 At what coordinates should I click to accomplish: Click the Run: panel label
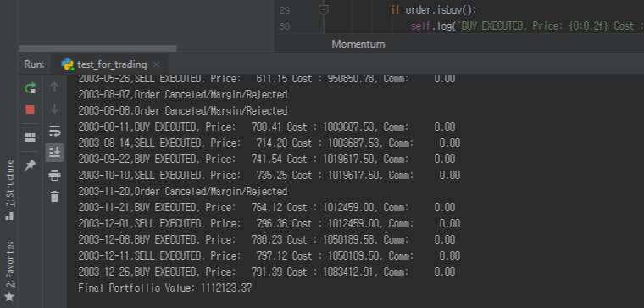pos(35,64)
